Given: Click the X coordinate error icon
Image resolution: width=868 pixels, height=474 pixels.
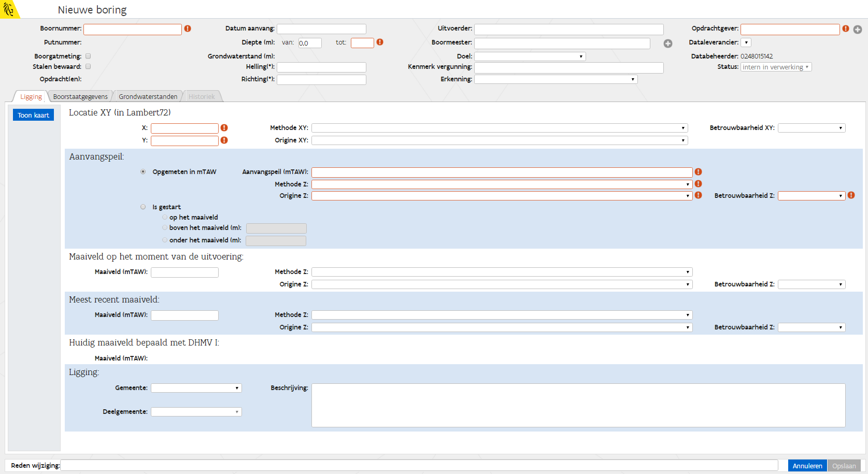Looking at the screenshot, I should (224, 127).
